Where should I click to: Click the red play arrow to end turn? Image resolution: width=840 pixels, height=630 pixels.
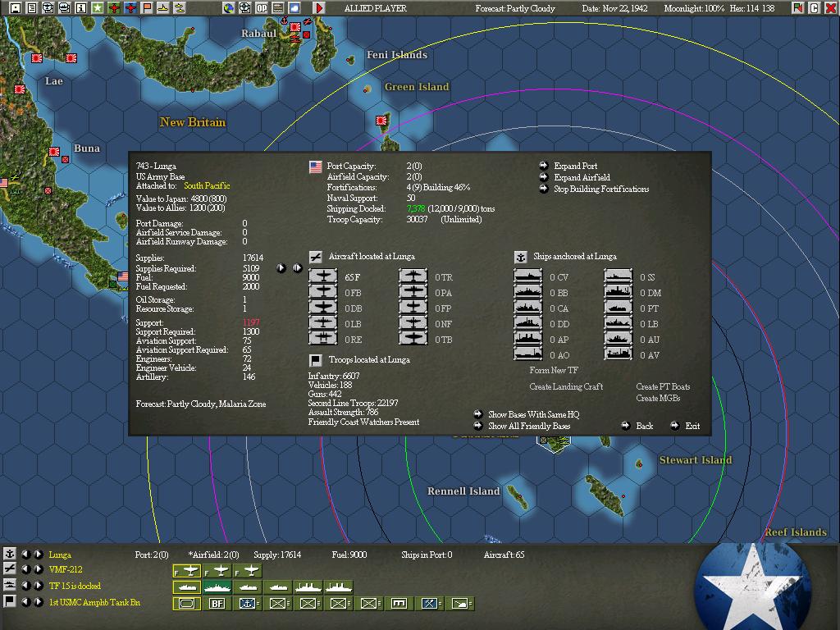pos(319,7)
